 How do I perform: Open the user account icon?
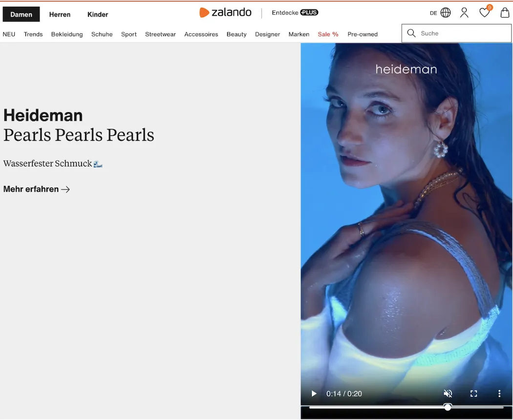[x=464, y=13]
